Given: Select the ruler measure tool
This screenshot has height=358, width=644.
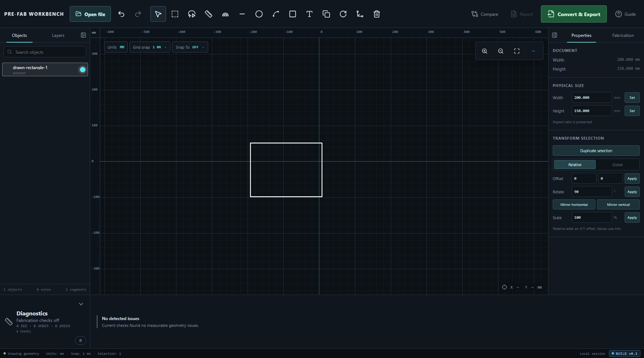Looking at the screenshot, I should click(x=209, y=14).
